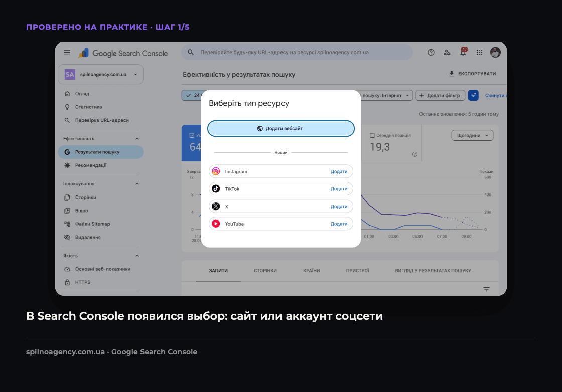This screenshot has height=392, width=562.
Task: Open the 24-hour date filter chip
Action: coord(191,95)
